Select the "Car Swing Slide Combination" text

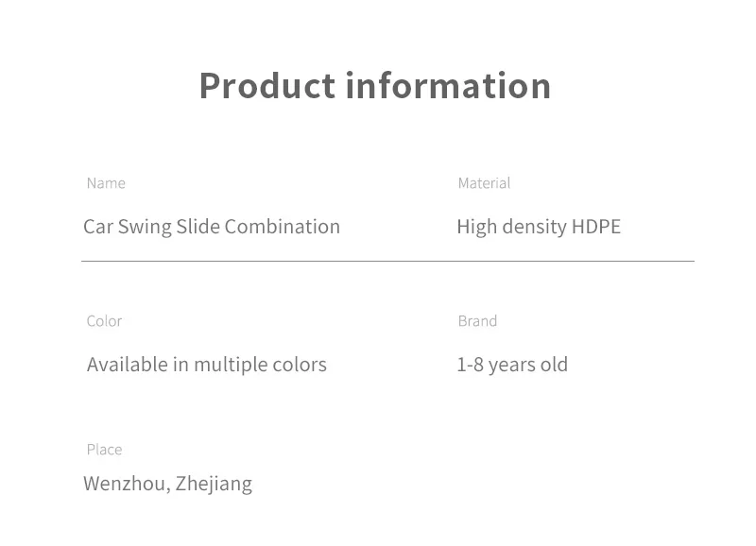click(x=212, y=227)
